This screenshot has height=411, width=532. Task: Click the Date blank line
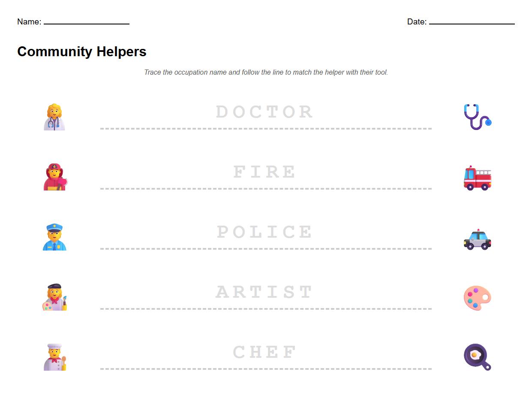pyautogui.click(x=472, y=23)
